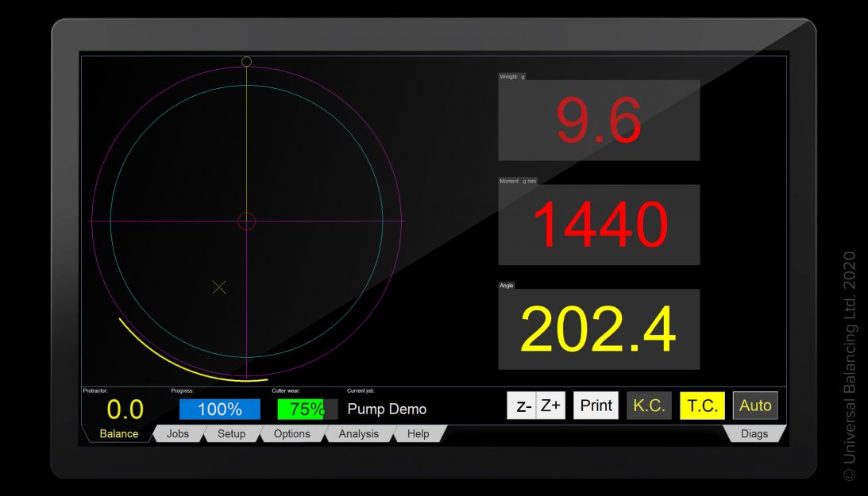Screen dimensions: 868x496
Task: Open the Setup tab
Action: tap(231, 434)
